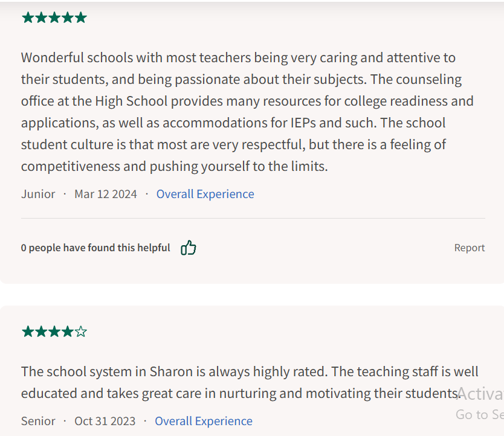
Task: Click fourth filled star in Senior's rating
Action: pos(68,332)
